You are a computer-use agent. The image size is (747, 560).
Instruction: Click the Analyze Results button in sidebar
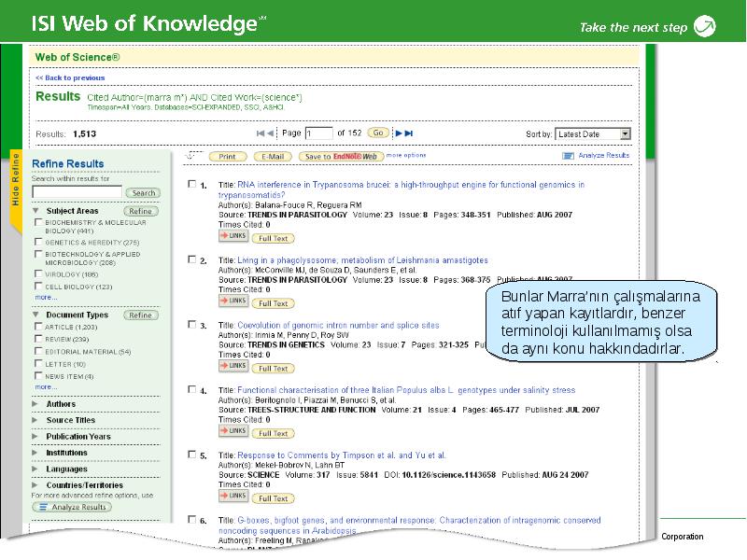[72, 507]
